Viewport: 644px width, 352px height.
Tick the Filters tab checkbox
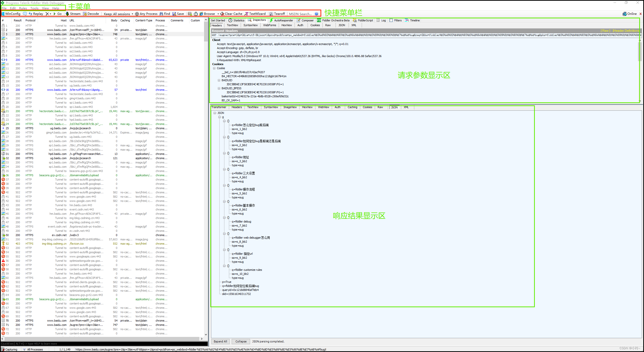tap(391, 20)
